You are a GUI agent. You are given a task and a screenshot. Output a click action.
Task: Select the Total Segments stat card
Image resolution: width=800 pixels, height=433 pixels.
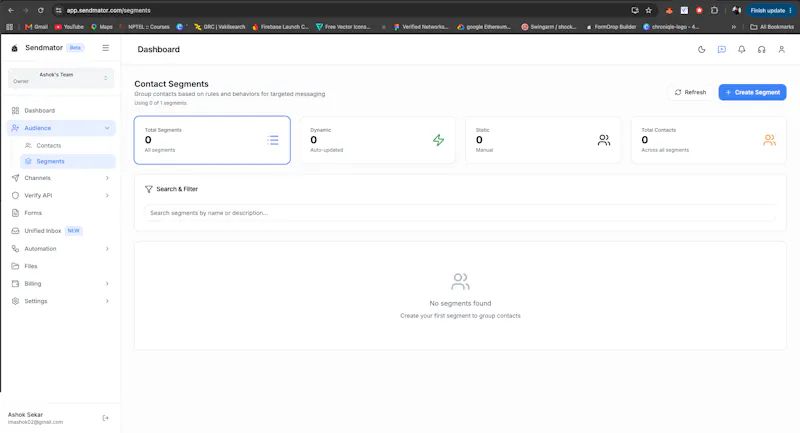pos(212,140)
